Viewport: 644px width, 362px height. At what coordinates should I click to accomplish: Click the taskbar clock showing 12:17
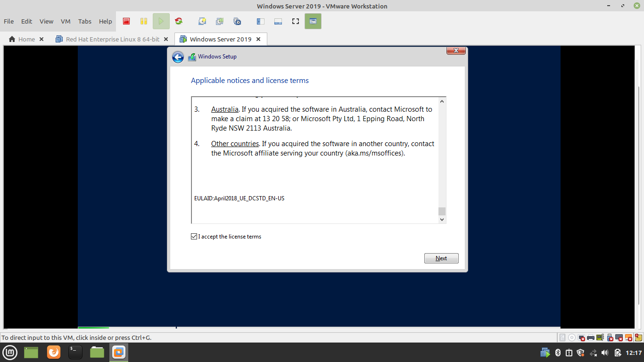tap(634, 353)
